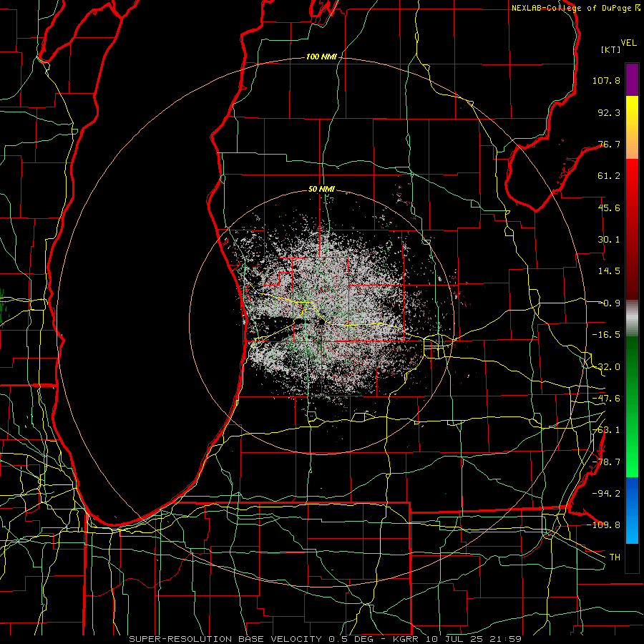Click the KGRR station identifier in caption
Screen dimensions: 644x644
(x=406, y=639)
